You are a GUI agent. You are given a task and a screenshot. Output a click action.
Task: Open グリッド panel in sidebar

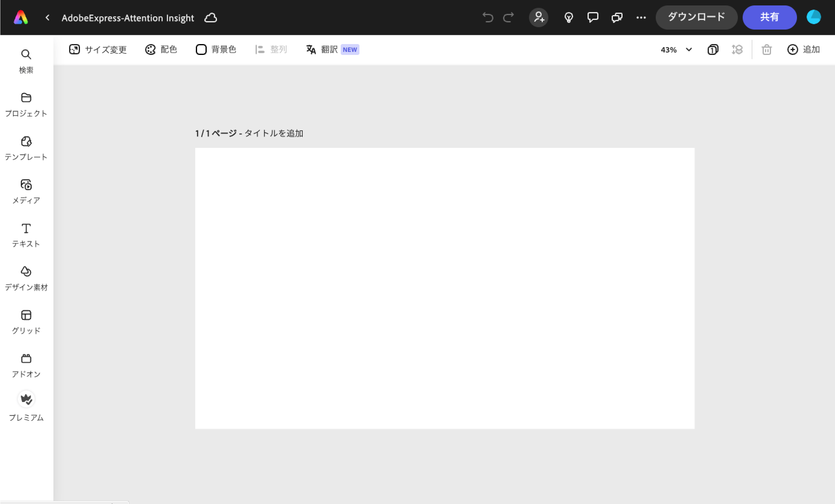[x=26, y=322]
